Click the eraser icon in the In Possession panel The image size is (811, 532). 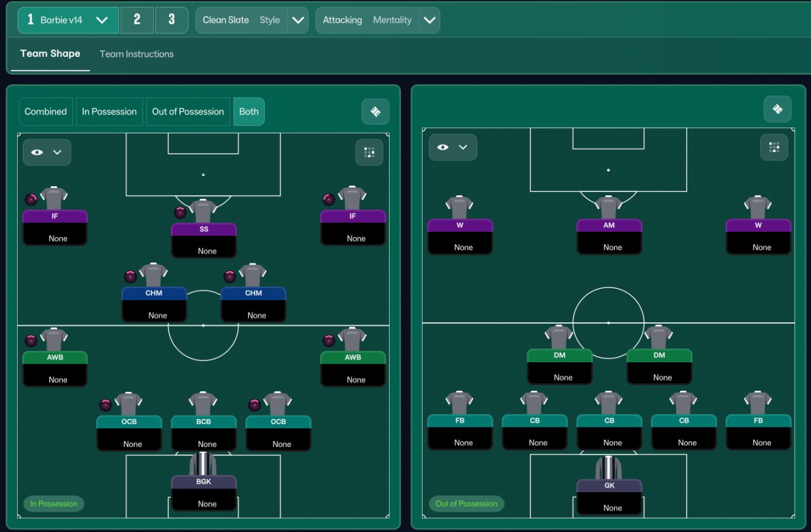tap(375, 111)
